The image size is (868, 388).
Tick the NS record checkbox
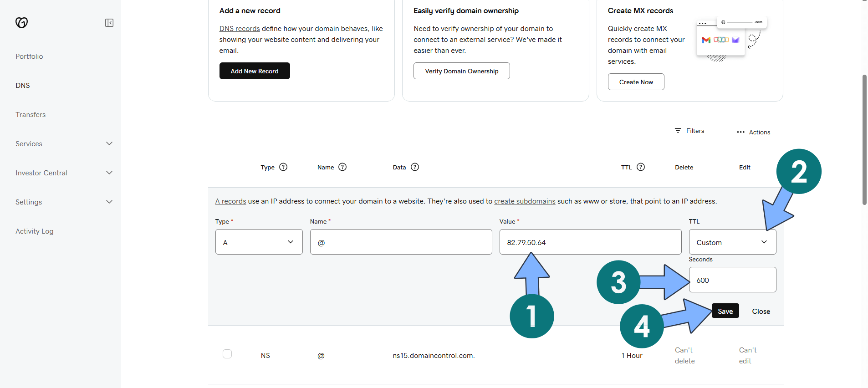point(227,354)
